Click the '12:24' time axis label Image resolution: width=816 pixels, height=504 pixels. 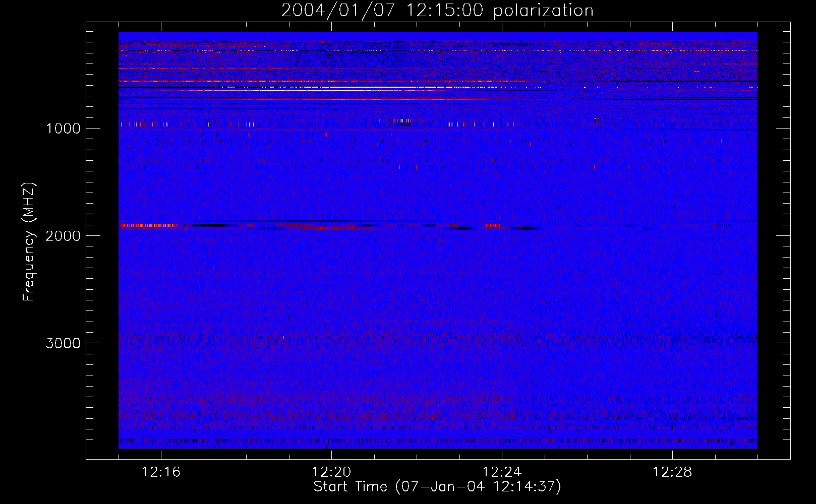tap(502, 472)
